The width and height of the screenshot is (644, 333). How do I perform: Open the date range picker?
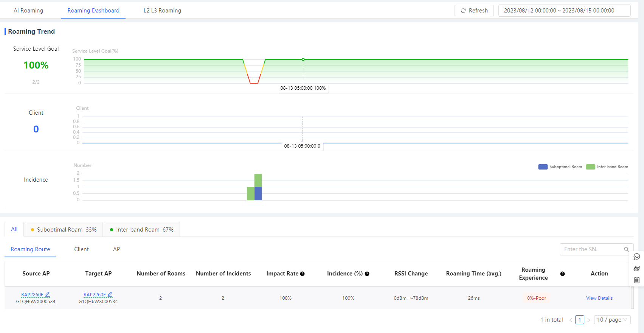(x=564, y=11)
